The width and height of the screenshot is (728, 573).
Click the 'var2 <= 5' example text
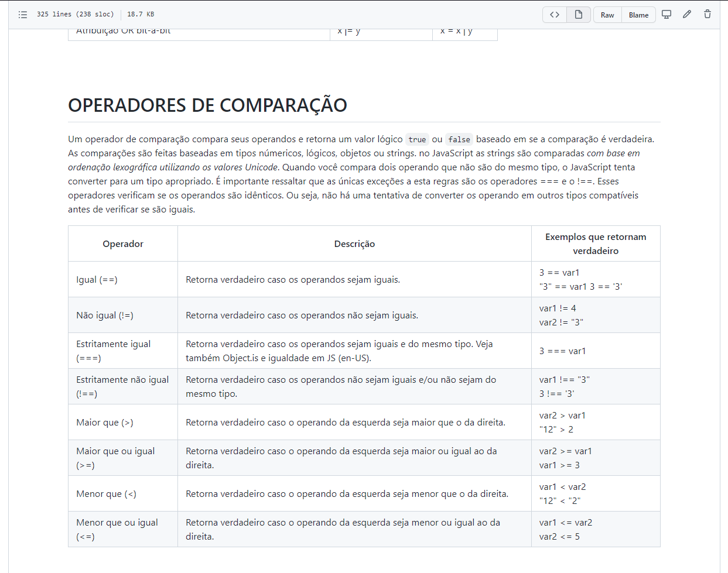(559, 537)
